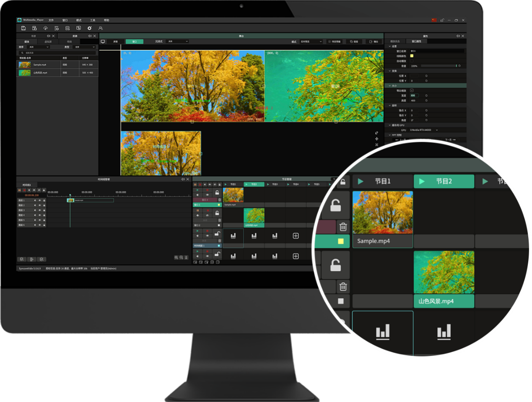Switch to the 播放状态 tab
The image size is (532, 402).
click(x=395, y=41)
